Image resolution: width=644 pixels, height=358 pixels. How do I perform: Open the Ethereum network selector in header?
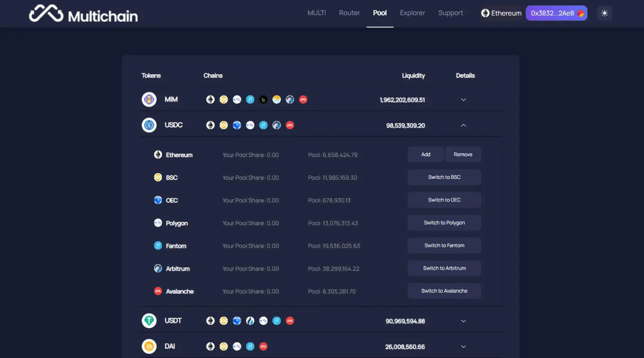tap(501, 13)
